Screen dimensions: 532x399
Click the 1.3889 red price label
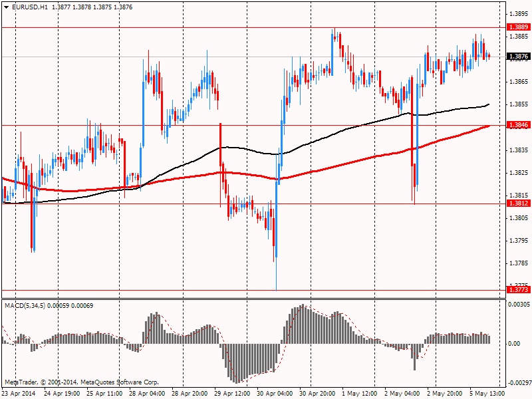[x=519, y=27]
